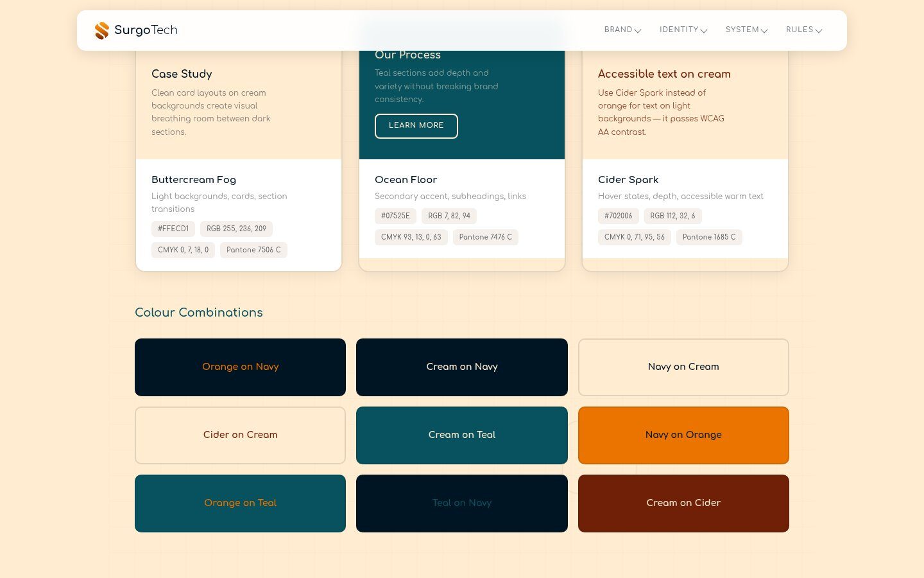Screen dimensions: 924x578
Task: Click the Case Study card title
Action: [182, 74]
